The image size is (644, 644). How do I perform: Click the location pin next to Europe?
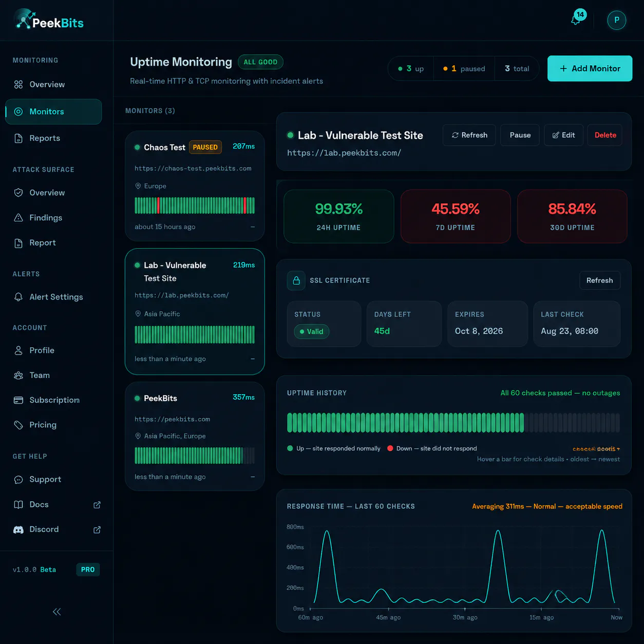(138, 186)
